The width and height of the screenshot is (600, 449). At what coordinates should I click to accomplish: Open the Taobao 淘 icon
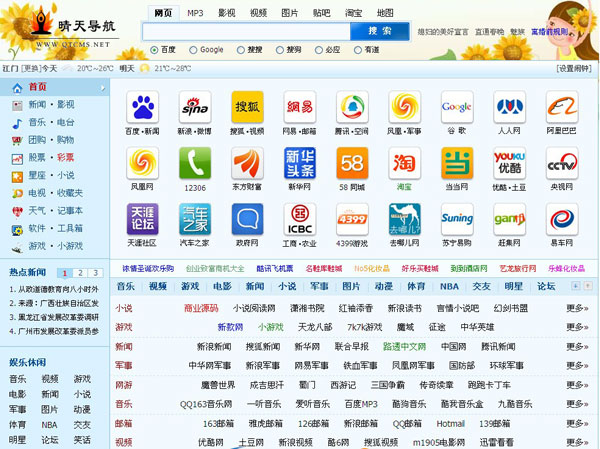(404, 163)
